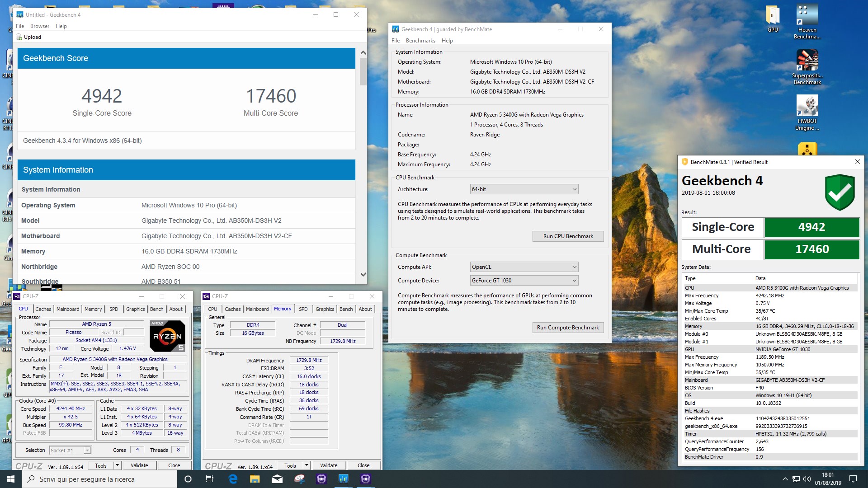Screen dimensions: 868x488
Task: Open the Windows Start menu
Action: click(x=11, y=479)
